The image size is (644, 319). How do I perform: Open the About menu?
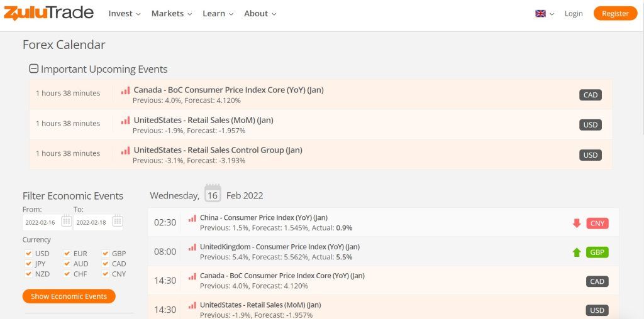coord(260,14)
